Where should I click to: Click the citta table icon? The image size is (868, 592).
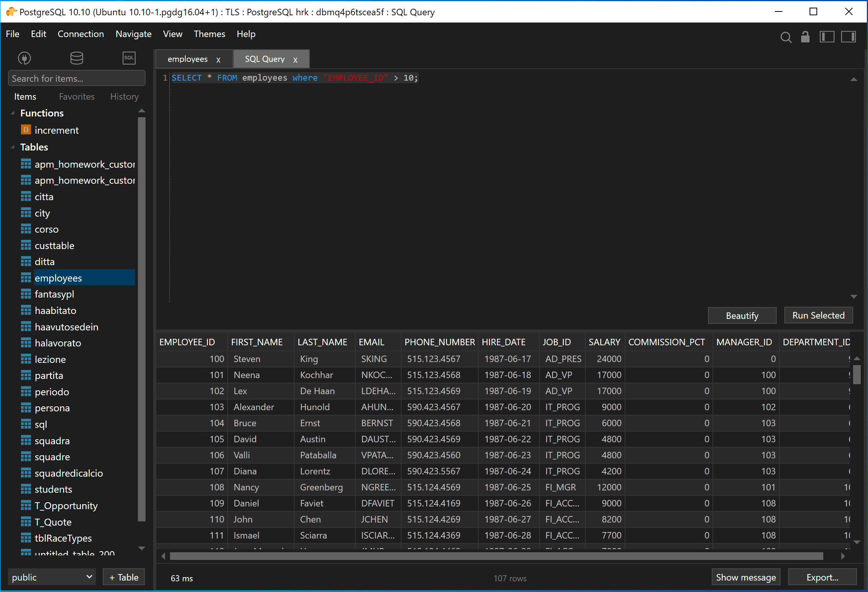(x=26, y=197)
